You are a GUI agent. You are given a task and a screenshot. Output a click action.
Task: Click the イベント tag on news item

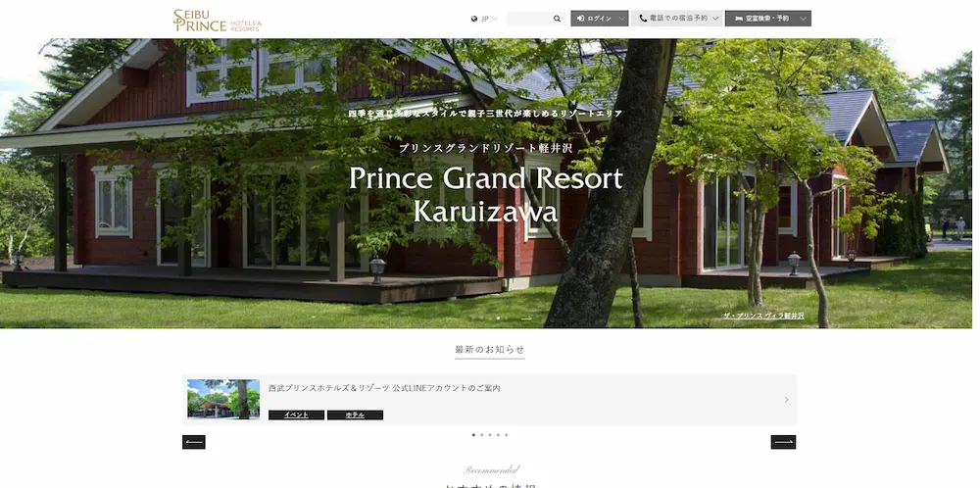click(296, 415)
